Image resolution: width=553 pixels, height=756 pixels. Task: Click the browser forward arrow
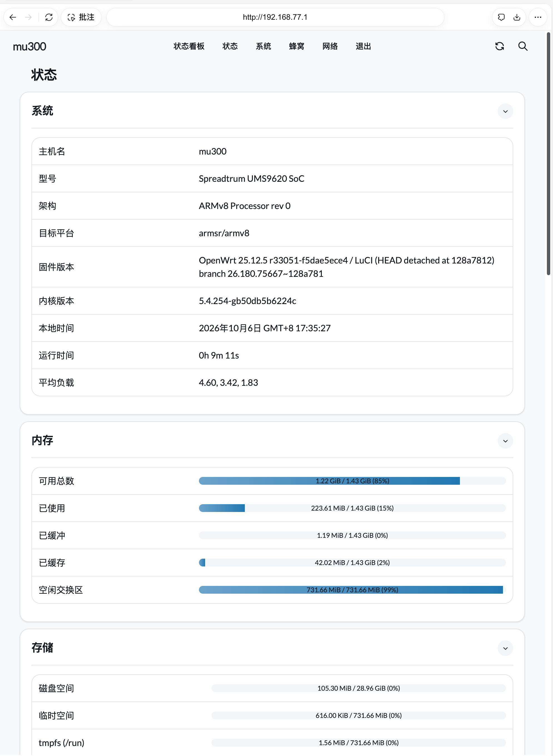(28, 17)
